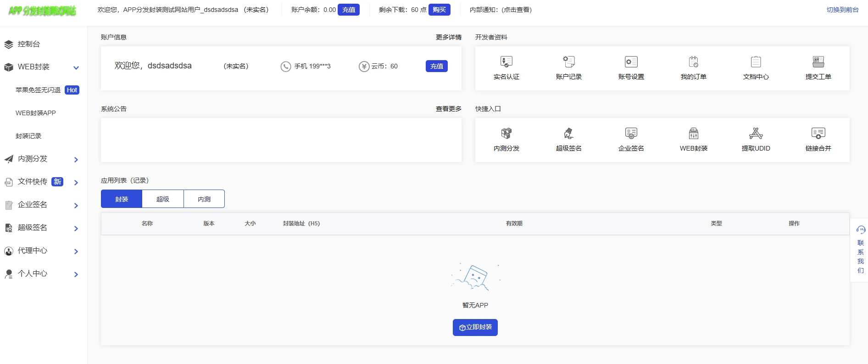The image size is (868, 364).
Task: Switch to the 超级 app list tab
Action: coord(163,199)
